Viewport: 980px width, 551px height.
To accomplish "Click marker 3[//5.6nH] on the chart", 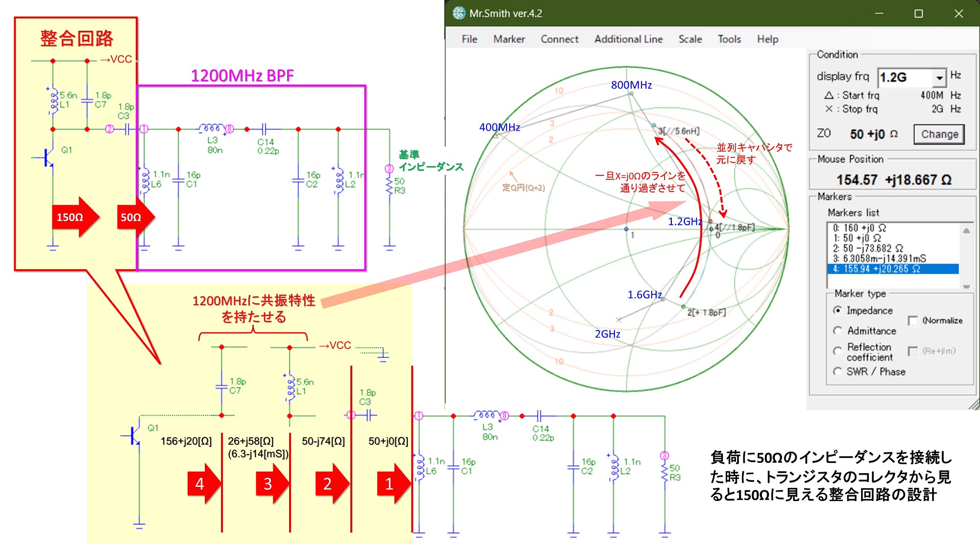I will point(654,126).
